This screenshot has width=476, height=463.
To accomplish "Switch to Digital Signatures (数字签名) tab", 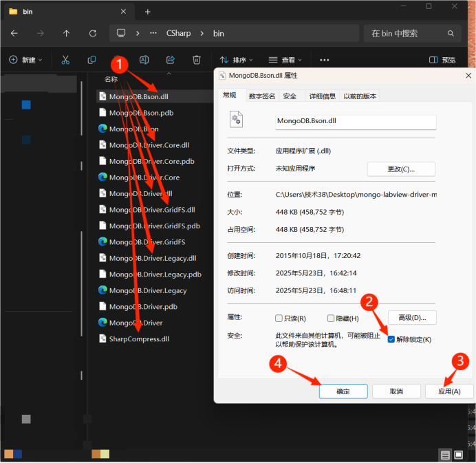I will tap(262, 96).
